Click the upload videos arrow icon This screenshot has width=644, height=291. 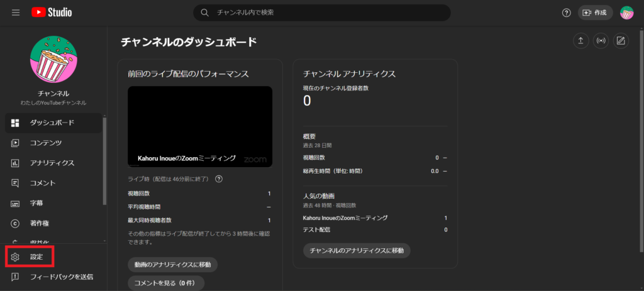tap(580, 41)
